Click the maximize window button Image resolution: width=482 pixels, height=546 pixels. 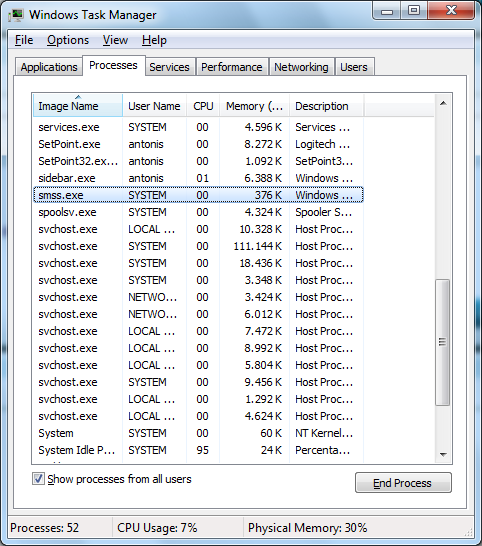coord(414,11)
